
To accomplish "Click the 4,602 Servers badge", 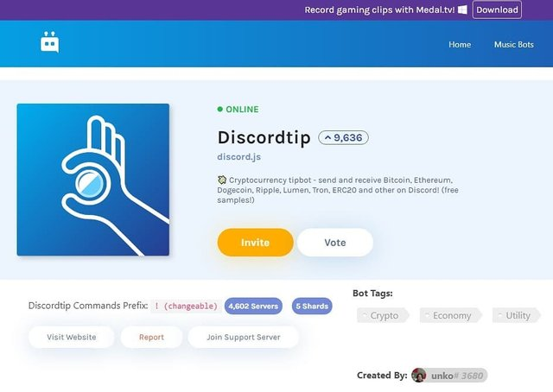I will 253,306.
